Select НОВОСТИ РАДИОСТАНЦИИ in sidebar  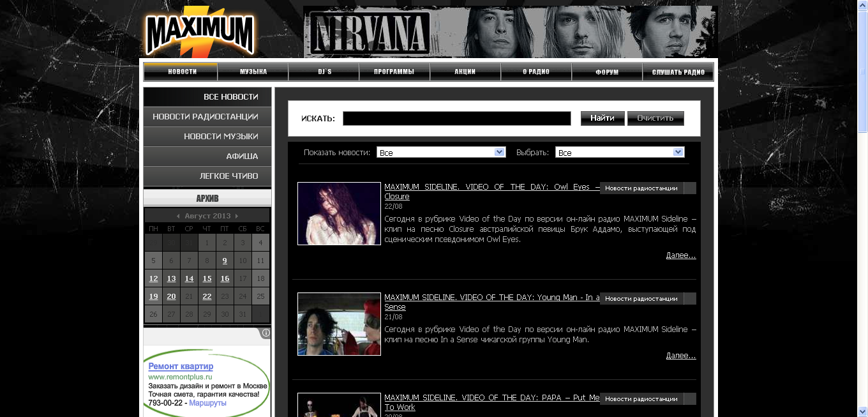tap(207, 117)
